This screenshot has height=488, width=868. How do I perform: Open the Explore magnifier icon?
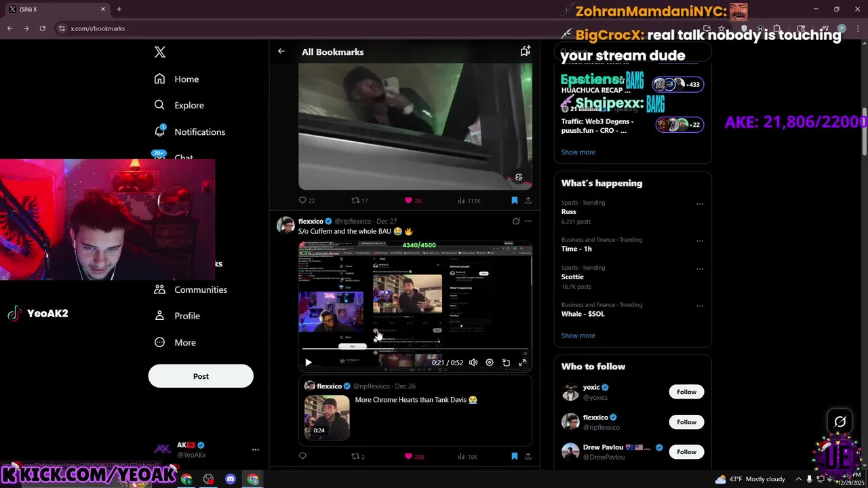pos(159,105)
